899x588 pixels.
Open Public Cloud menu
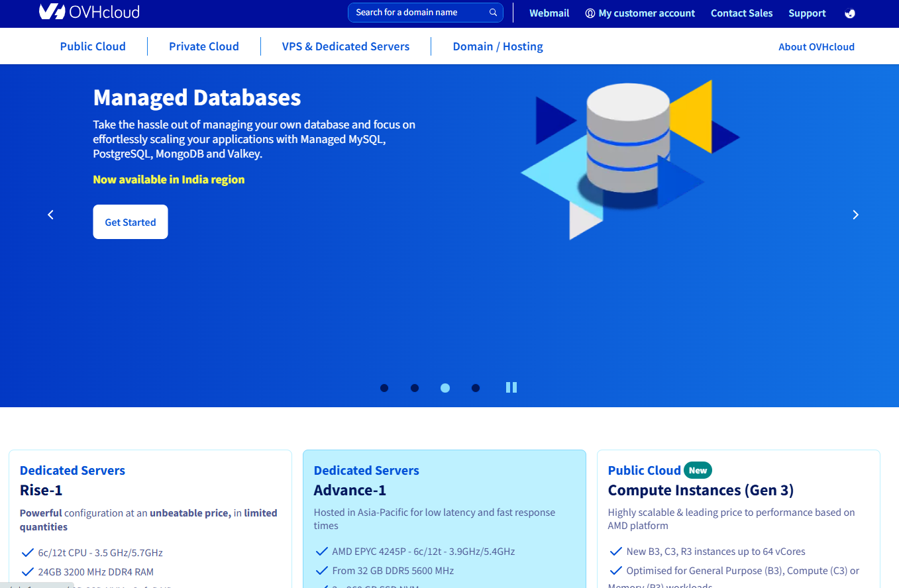(93, 46)
